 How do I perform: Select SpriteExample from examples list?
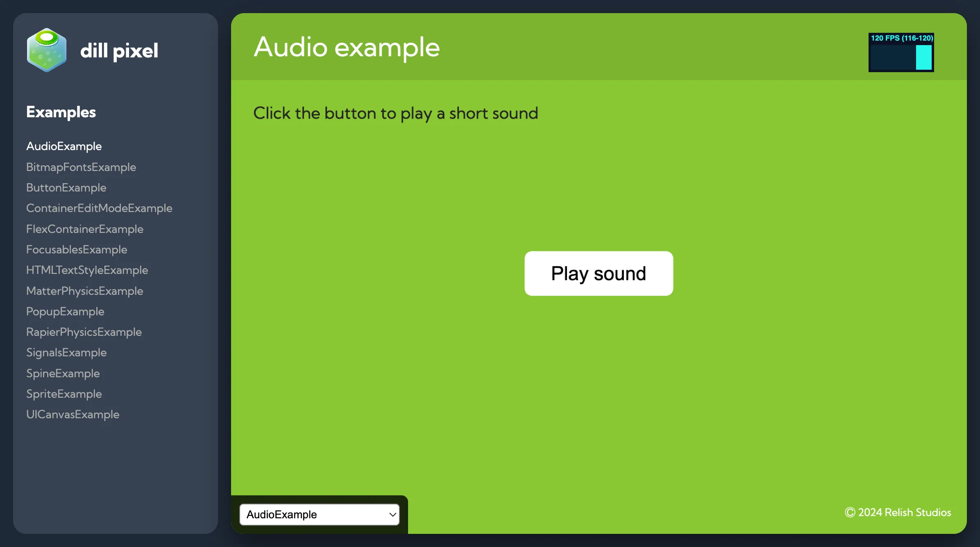click(x=64, y=394)
